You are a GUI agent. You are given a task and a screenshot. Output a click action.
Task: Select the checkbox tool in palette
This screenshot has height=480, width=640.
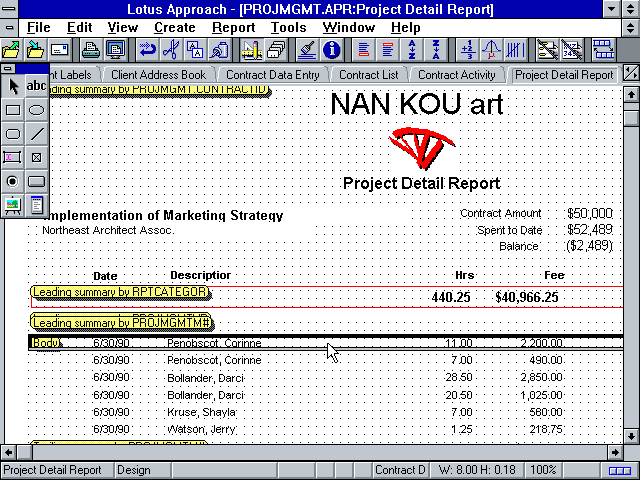[37, 158]
